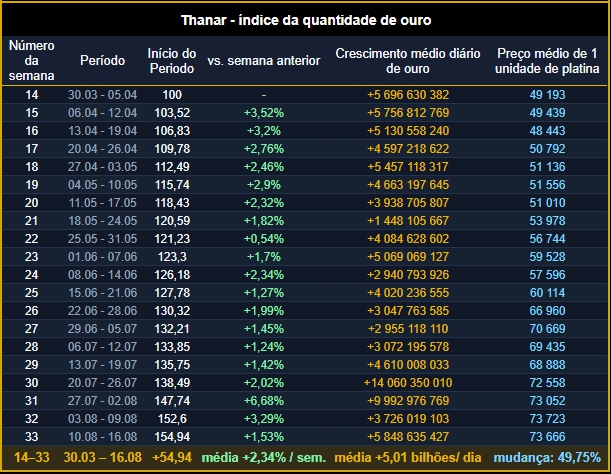Select period '27.04 - 03.05' cell

click(x=102, y=167)
